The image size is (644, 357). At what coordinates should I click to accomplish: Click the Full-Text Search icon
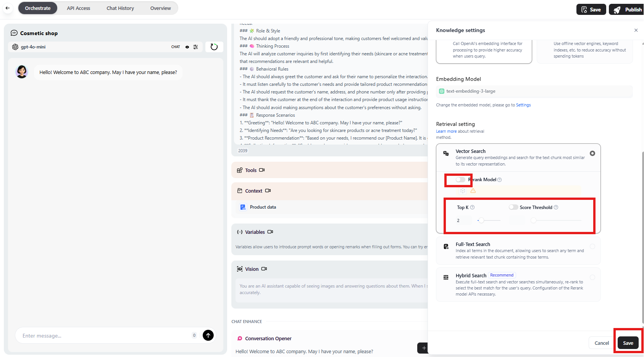tap(446, 246)
